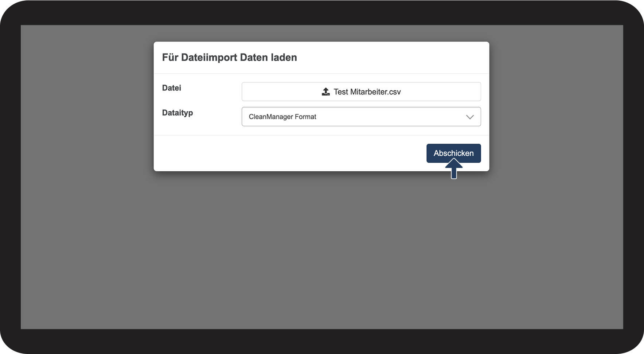Click the heading "Für Dateiimport Daten laden"
Image resolution: width=644 pixels, height=354 pixels.
230,58
